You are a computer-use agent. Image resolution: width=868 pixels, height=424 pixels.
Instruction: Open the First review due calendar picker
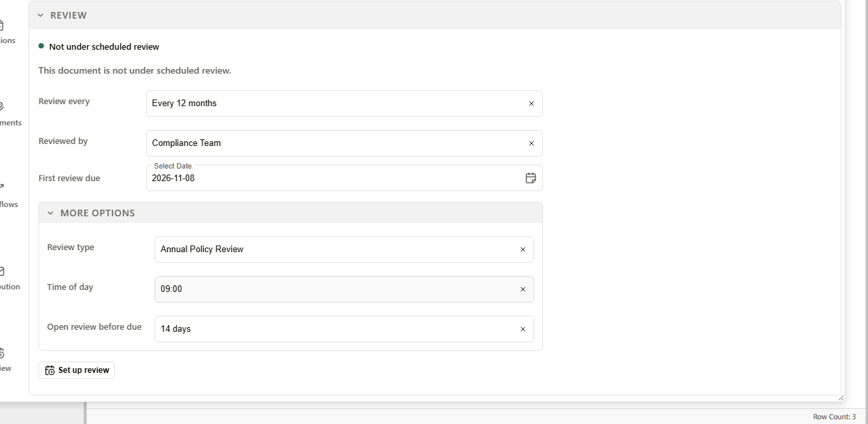[x=531, y=178]
